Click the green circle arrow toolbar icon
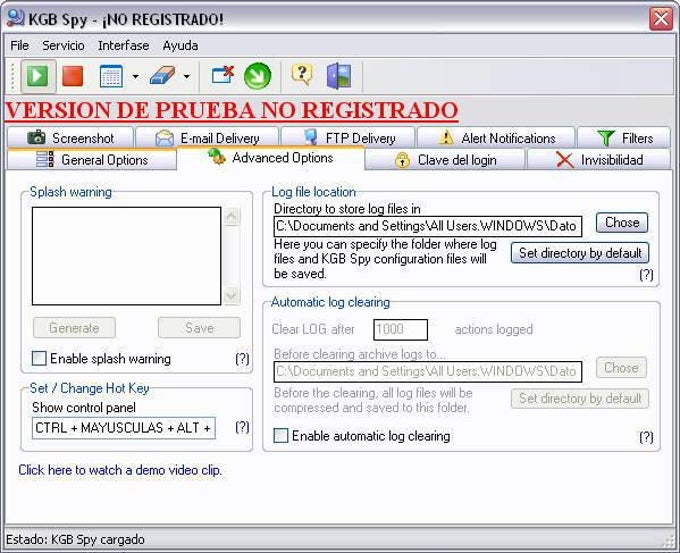 [x=258, y=76]
